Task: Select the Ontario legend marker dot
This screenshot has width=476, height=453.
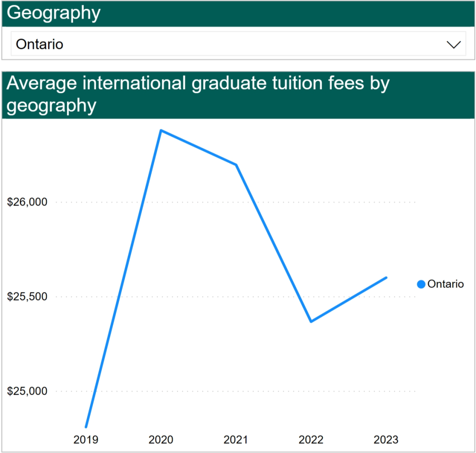Action: point(421,284)
